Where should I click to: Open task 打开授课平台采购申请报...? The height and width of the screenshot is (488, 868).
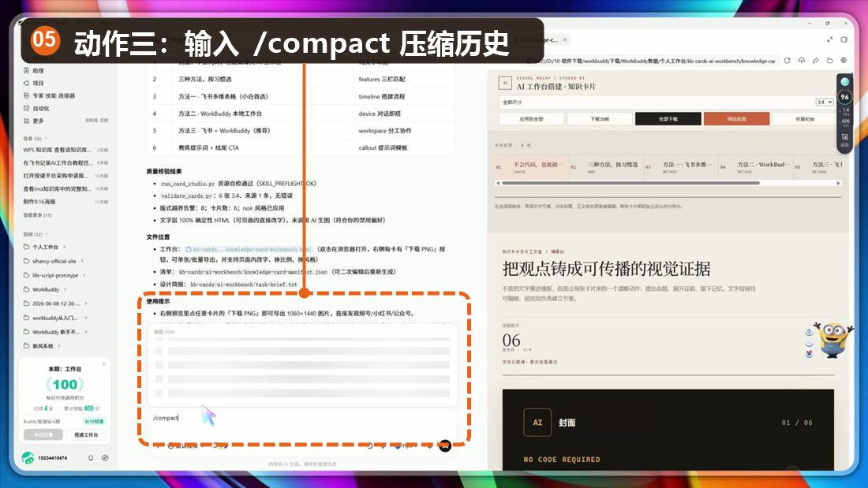(x=65, y=175)
